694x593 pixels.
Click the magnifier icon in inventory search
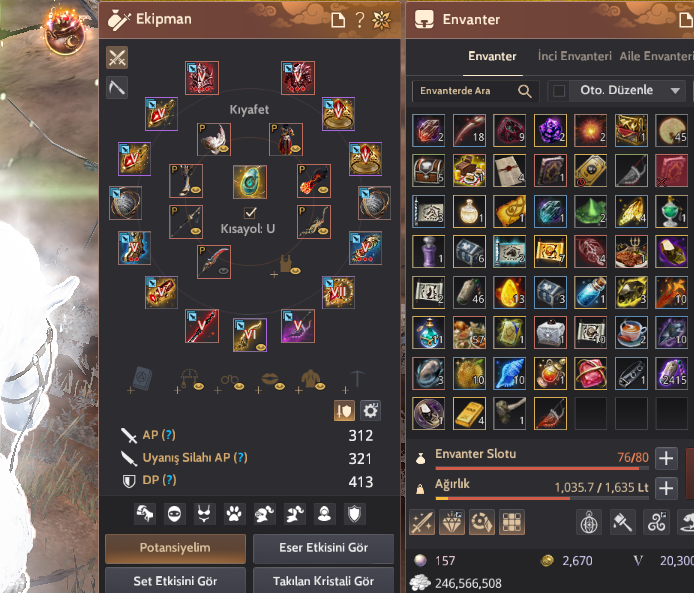coord(524,91)
